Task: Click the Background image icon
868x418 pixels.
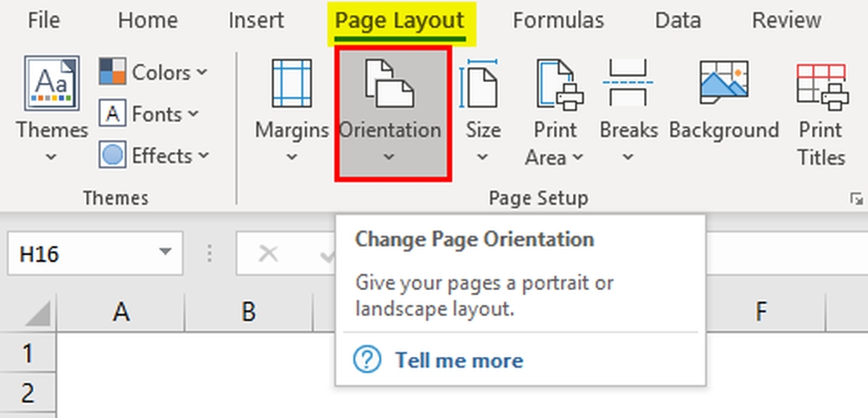Action: (x=723, y=83)
